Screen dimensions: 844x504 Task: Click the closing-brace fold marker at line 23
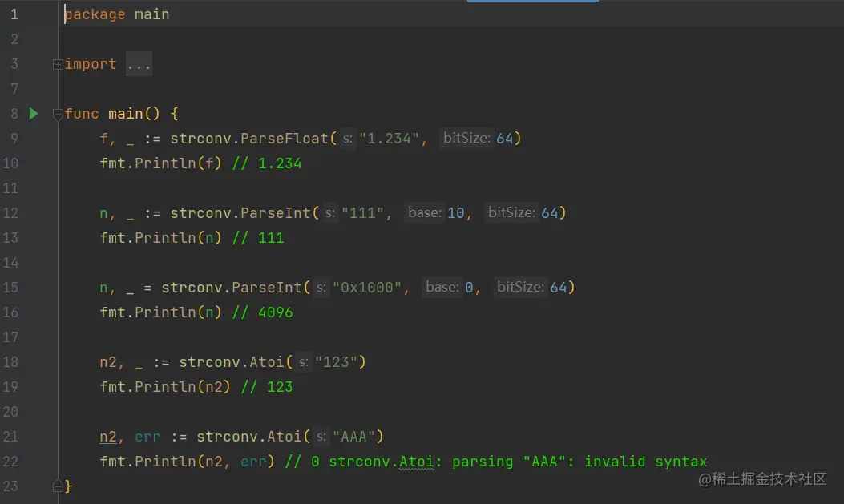point(58,486)
